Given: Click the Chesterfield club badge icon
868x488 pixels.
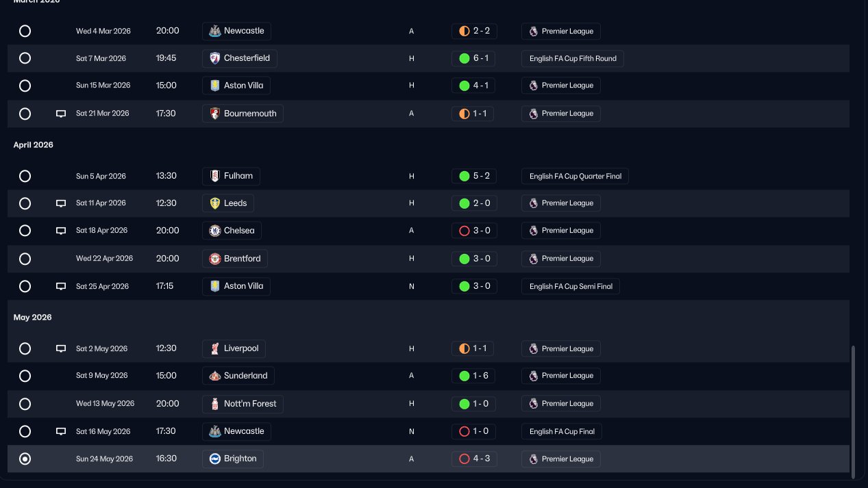Looking at the screenshot, I should [x=215, y=58].
